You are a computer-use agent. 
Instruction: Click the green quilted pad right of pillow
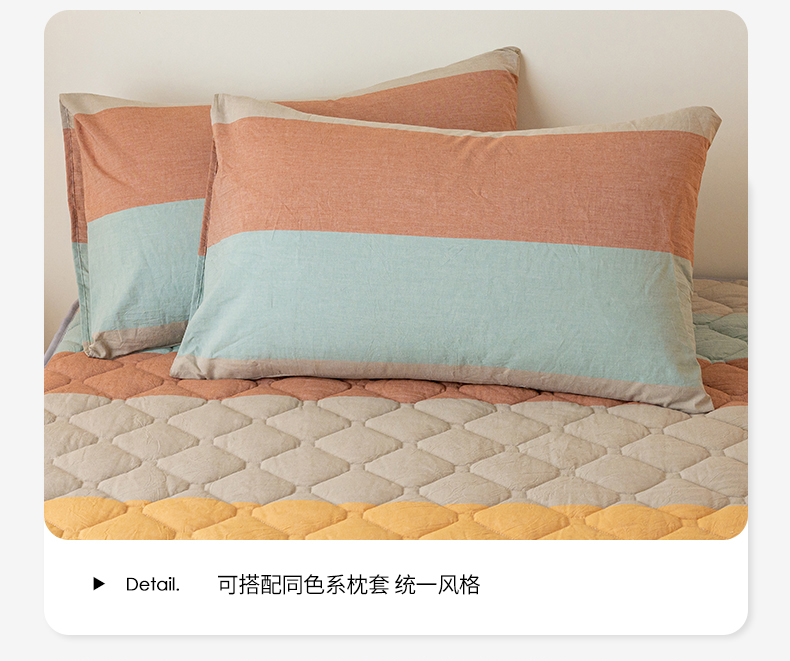[719, 322]
